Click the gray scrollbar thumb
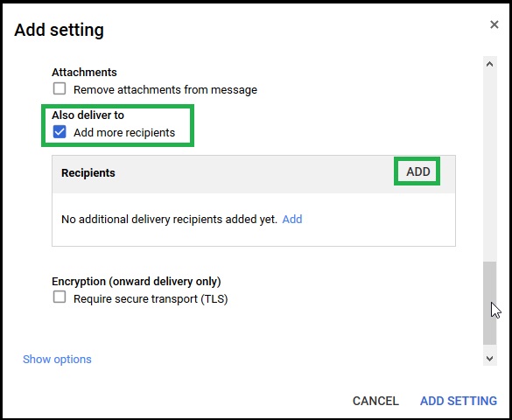This screenshot has width=512, height=420. (x=489, y=303)
